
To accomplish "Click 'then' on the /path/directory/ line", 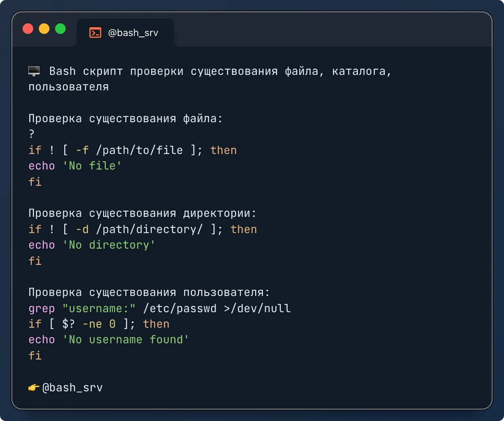I will pos(244,229).
